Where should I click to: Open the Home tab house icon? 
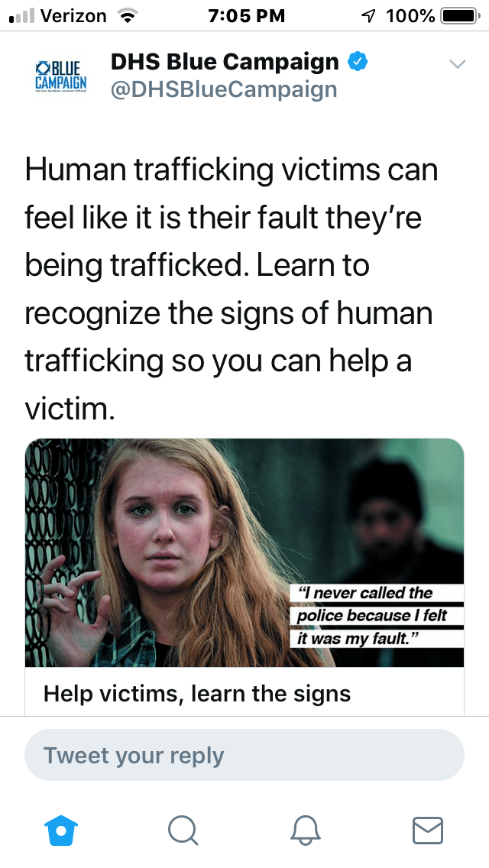60,831
